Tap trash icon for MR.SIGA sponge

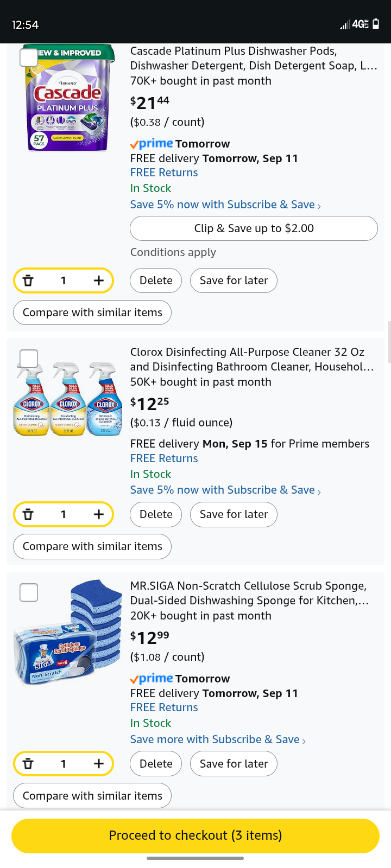[28, 764]
